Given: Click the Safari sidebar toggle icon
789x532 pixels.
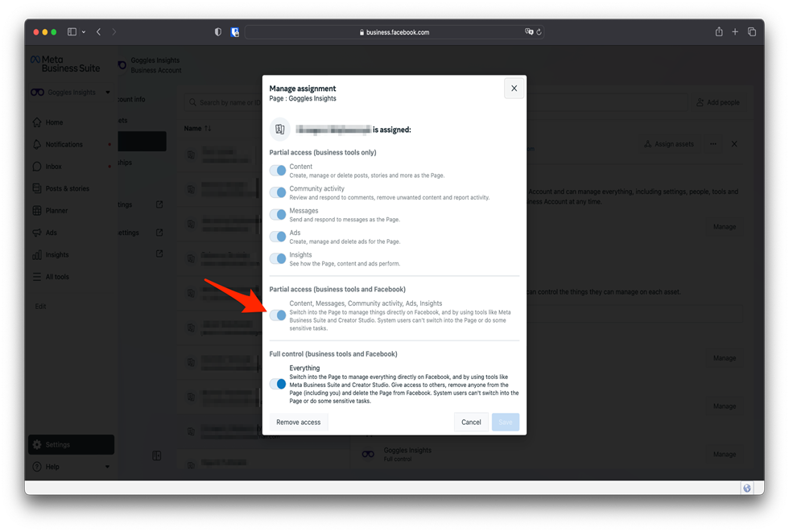Looking at the screenshot, I should (x=72, y=32).
